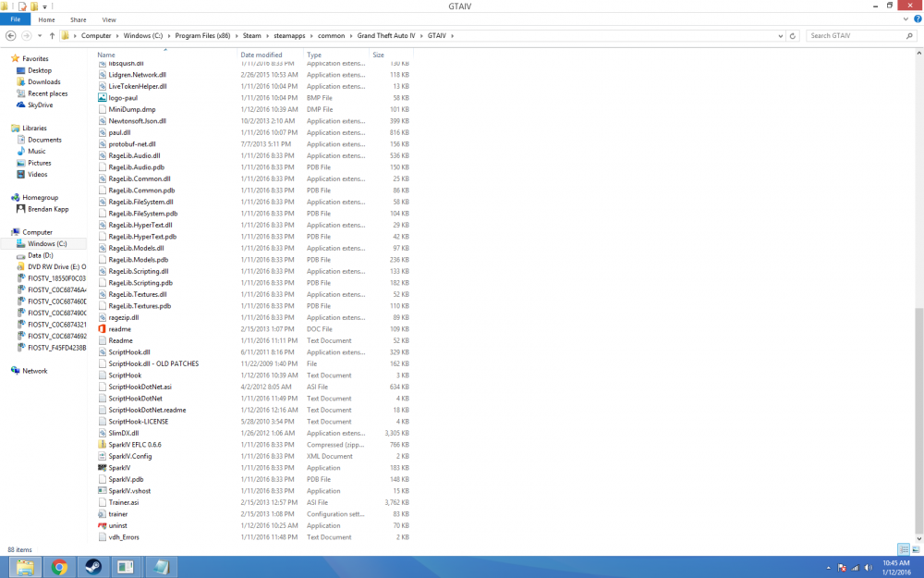The image size is (924, 578).
Task: Switch to the View ribbon tab
Action: [109, 19]
